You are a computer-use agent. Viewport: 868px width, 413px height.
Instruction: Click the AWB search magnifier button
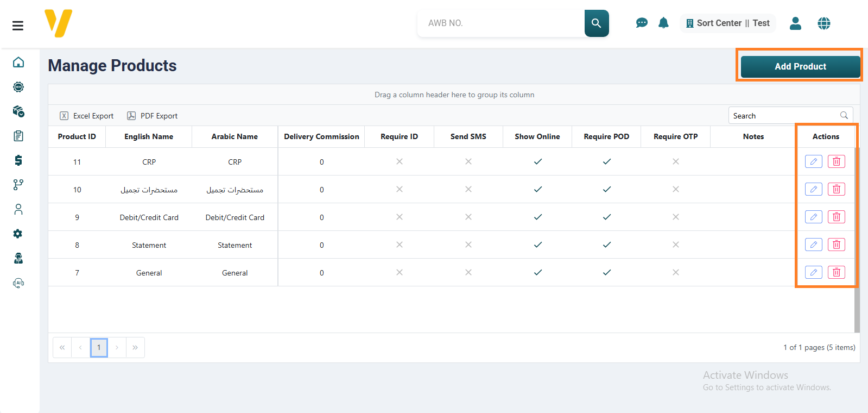(x=596, y=23)
